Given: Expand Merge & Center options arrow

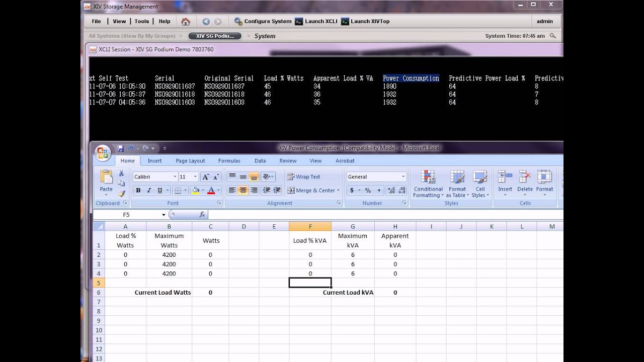Looking at the screenshot, I should 338,191.
